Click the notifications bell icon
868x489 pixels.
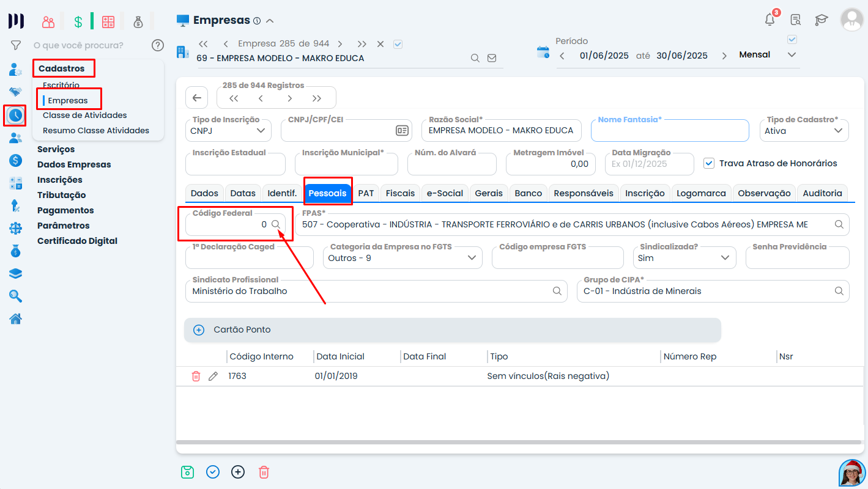click(770, 20)
